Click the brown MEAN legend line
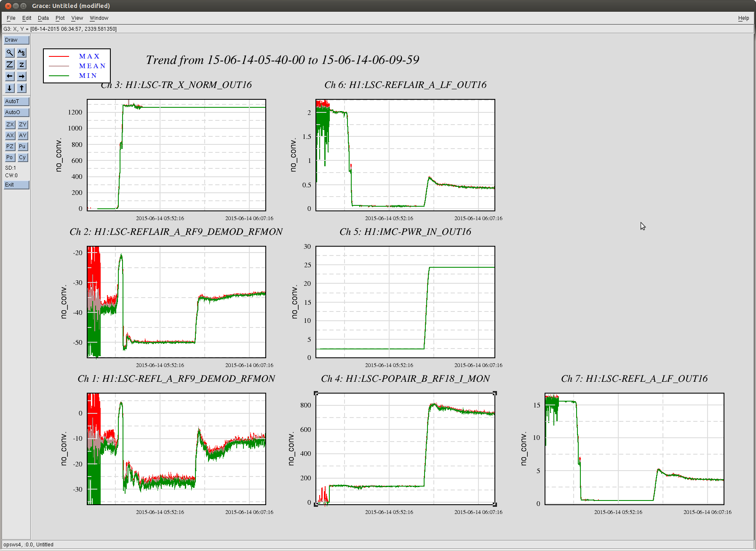 click(59, 66)
